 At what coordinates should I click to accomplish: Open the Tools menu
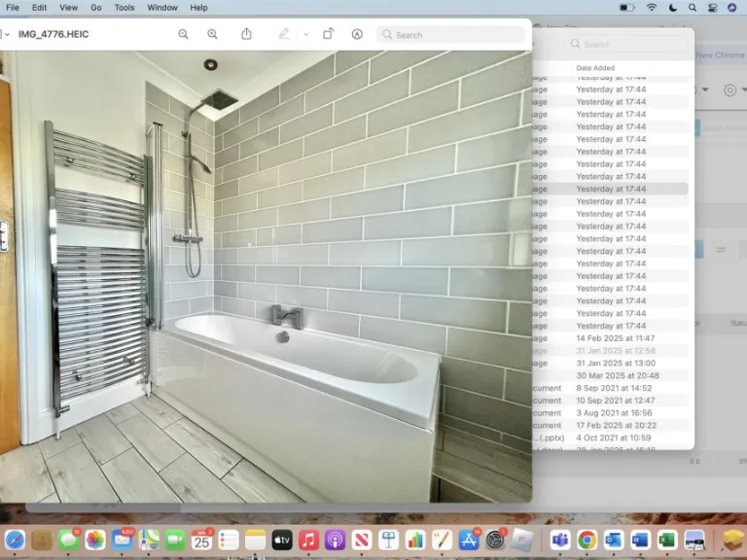point(124,8)
